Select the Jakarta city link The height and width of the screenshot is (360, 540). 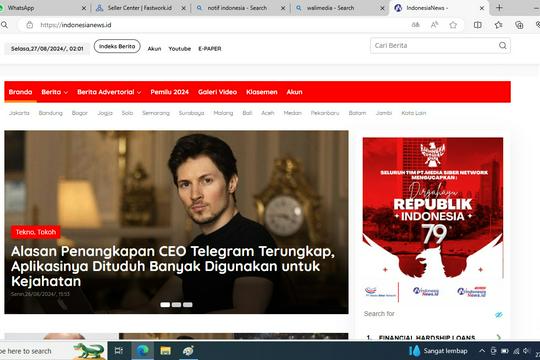coord(19,113)
